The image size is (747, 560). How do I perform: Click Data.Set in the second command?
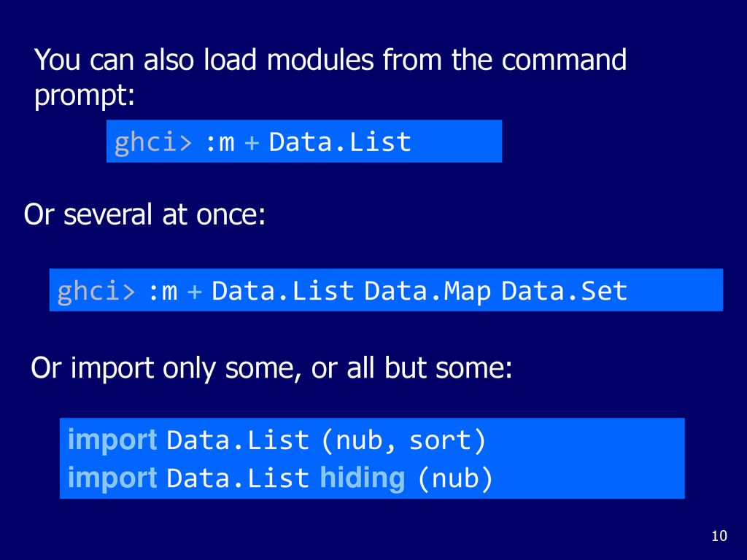pyautogui.click(x=564, y=291)
